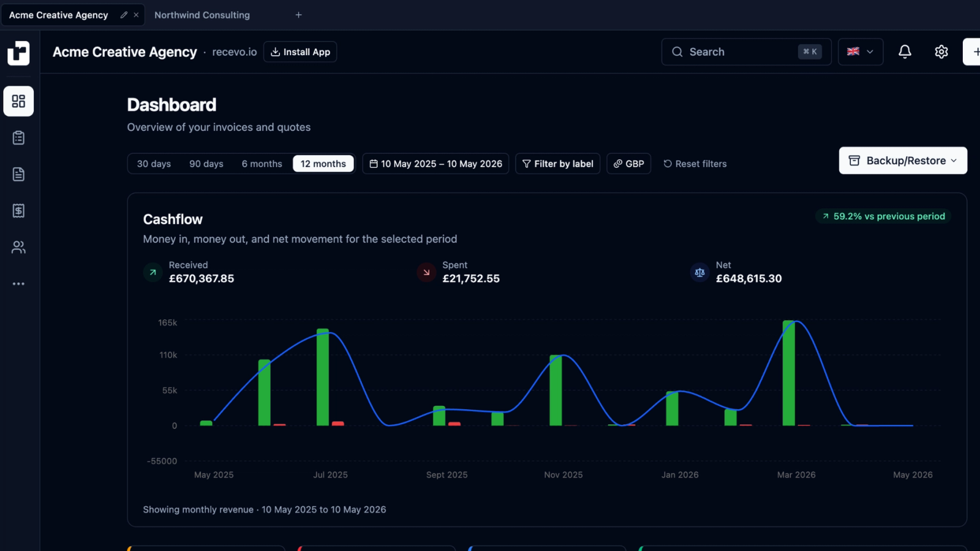Click the Nov 2025 green revenue bar
Screen dimensions: 980x551
point(556,390)
